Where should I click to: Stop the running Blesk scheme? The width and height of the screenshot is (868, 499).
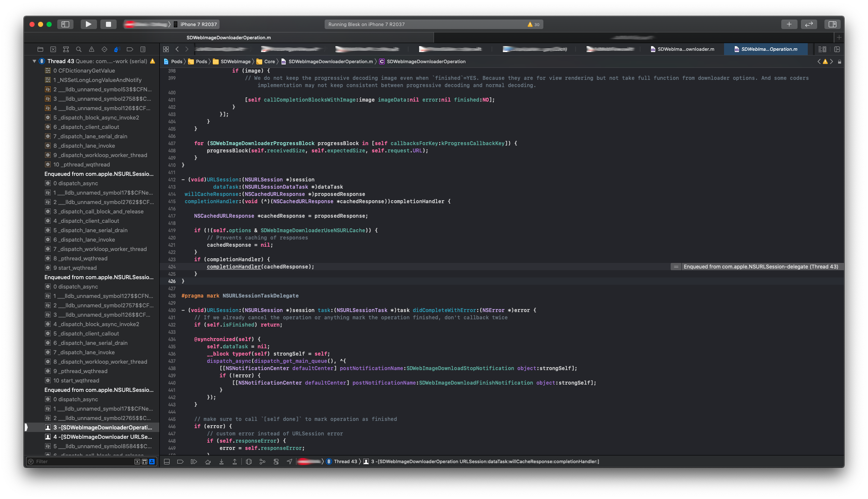pos(108,24)
